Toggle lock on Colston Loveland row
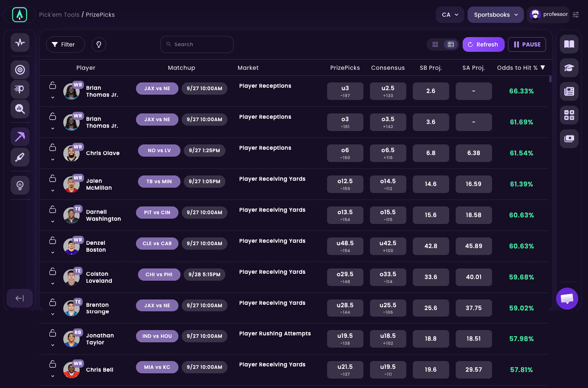 53,271
